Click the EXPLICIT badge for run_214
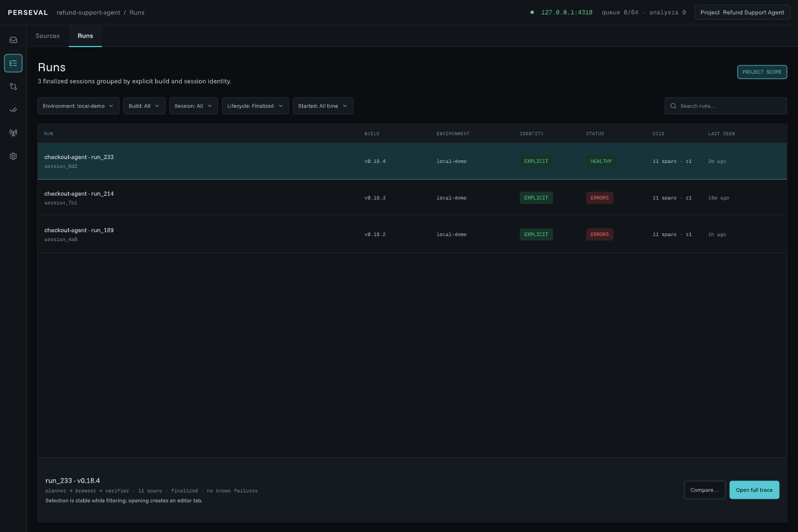798x532 pixels. click(536, 198)
